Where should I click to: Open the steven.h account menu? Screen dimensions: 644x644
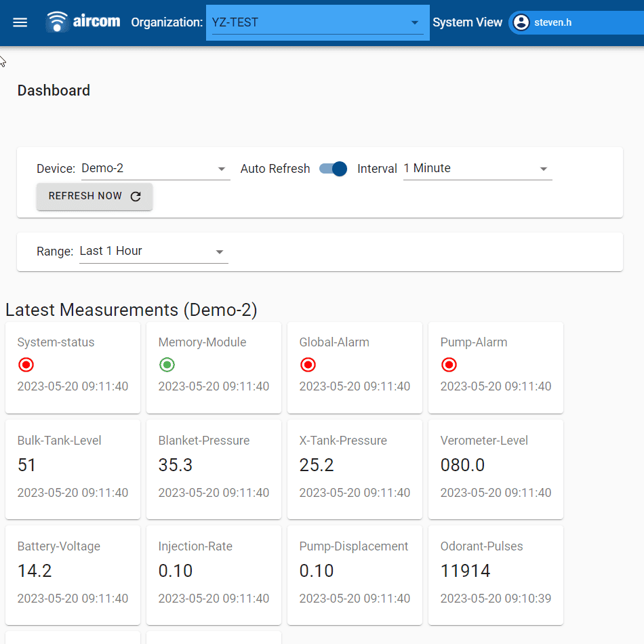point(552,22)
